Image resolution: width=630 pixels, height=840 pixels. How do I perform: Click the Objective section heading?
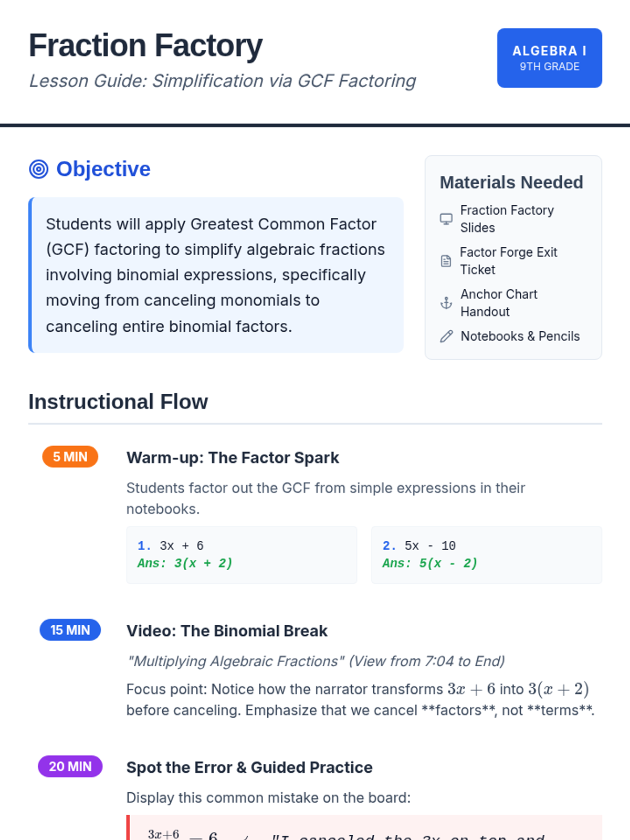click(x=103, y=169)
